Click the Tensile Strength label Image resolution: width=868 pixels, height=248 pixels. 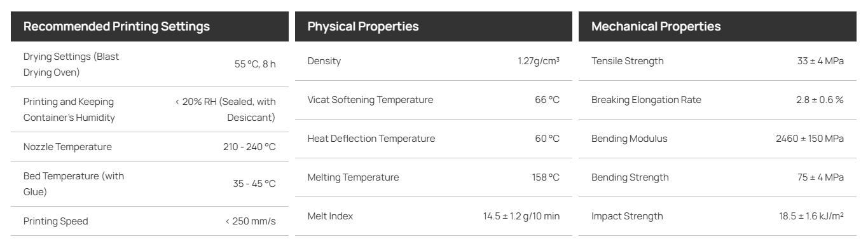[x=628, y=61]
